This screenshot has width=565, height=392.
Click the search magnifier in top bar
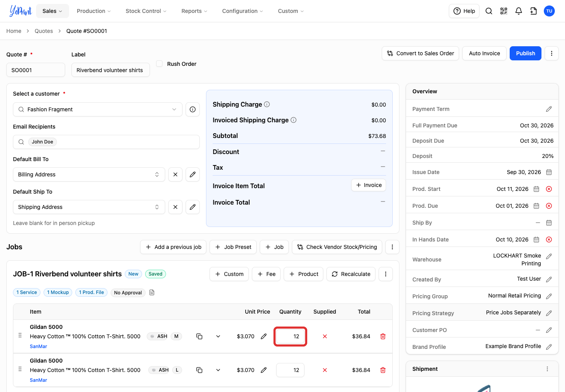(489, 11)
